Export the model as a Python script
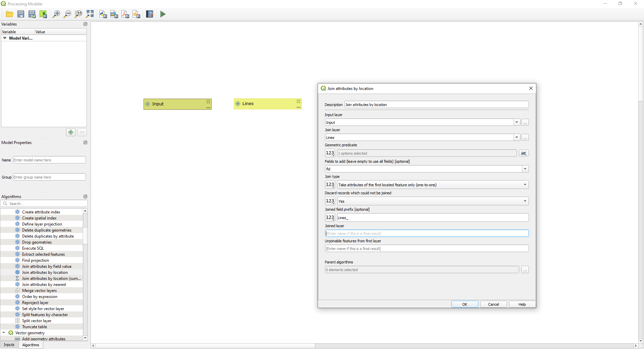This screenshot has width=644, height=349. 103,14
